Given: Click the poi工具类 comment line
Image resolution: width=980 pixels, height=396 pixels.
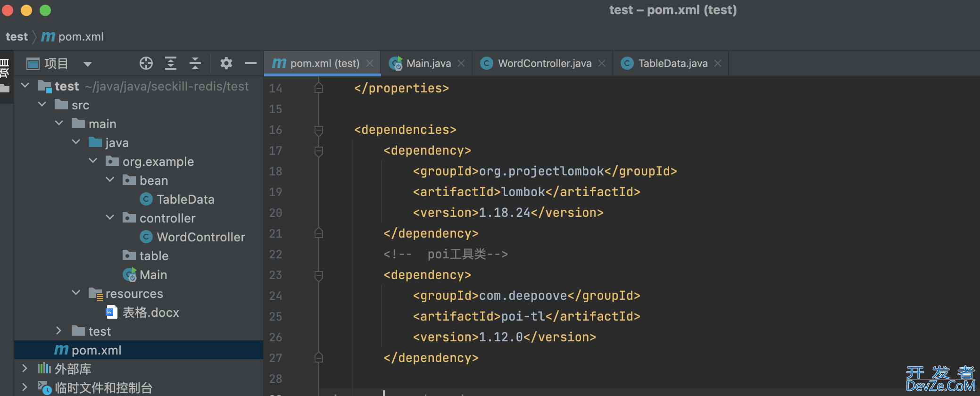Looking at the screenshot, I should click(x=446, y=254).
